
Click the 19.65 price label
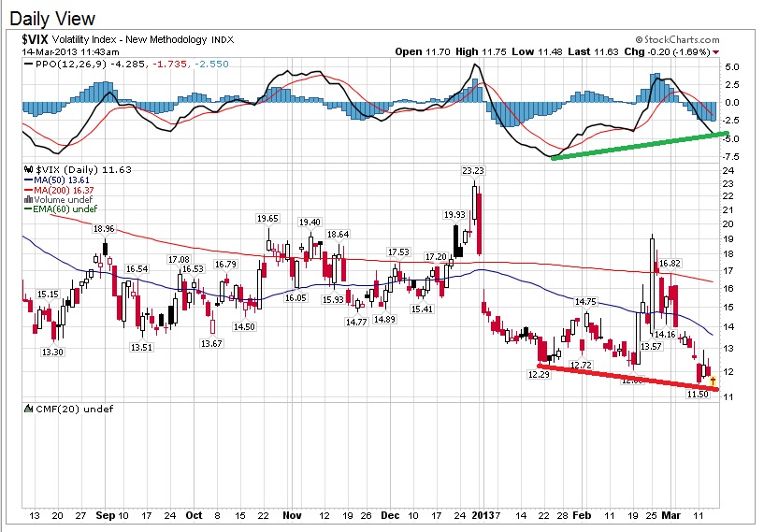(x=267, y=219)
